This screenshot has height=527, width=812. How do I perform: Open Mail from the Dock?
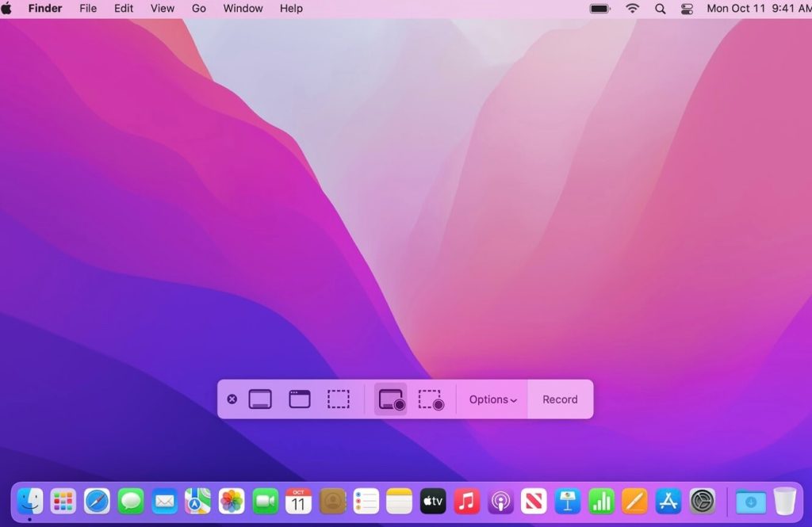click(164, 501)
